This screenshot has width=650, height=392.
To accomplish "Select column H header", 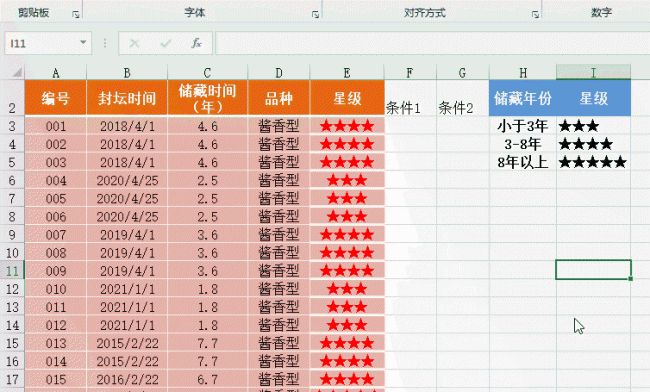I will point(523,73).
